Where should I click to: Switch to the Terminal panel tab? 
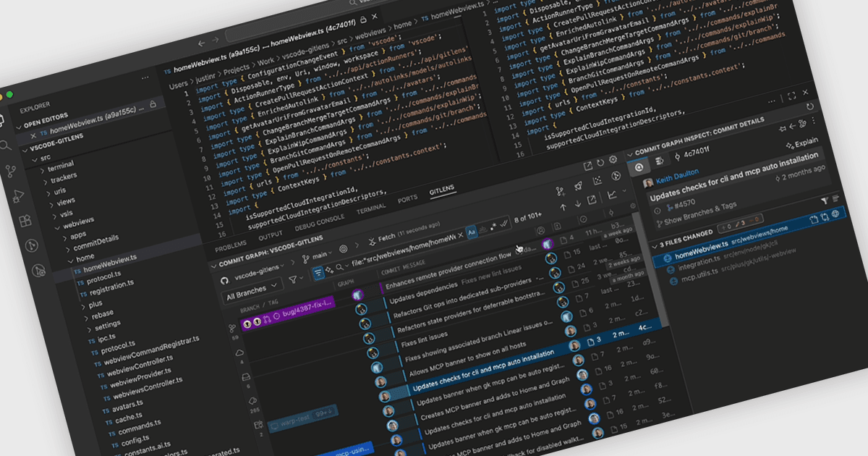pos(371,207)
